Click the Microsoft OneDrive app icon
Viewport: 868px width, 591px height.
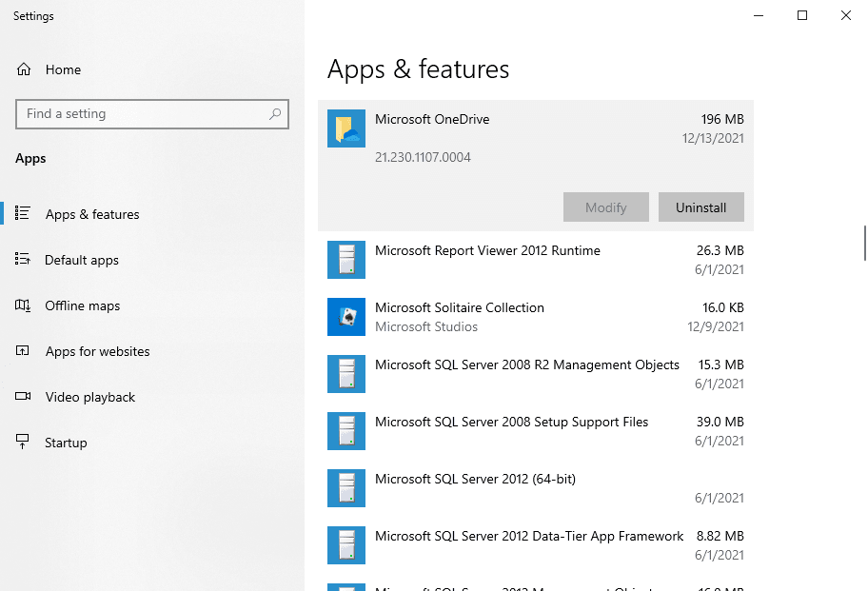(346, 128)
